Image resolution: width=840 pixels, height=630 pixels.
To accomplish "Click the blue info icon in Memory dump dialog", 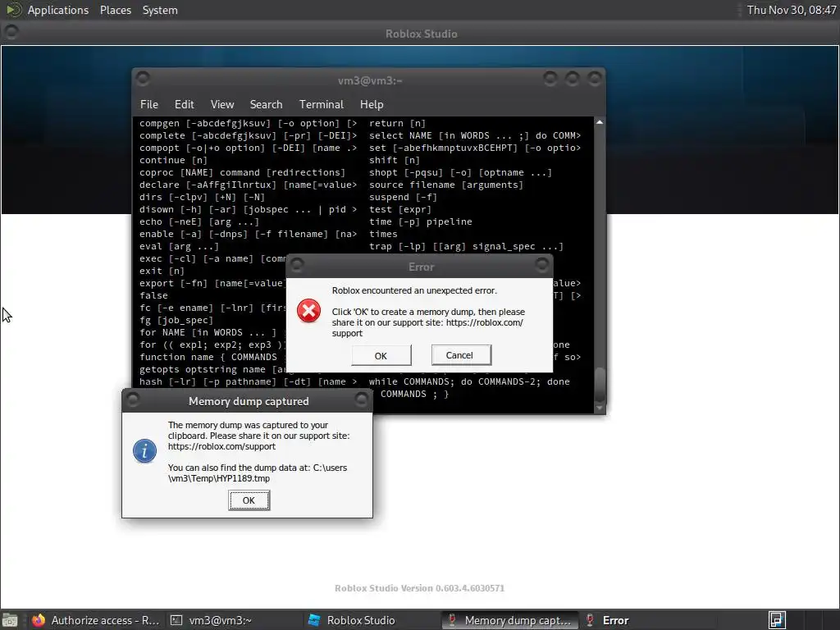I will tap(144, 450).
